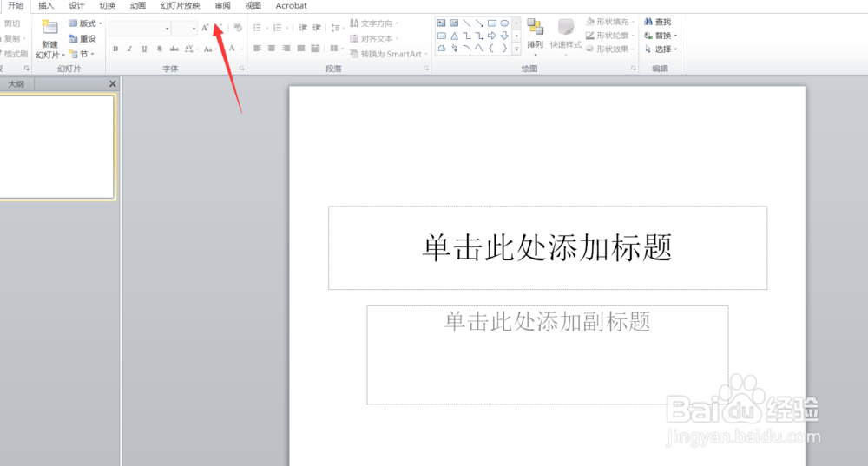Toggle underline formatting (U)
The height and width of the screenshot is (466, 868).
tap(144, 49)
